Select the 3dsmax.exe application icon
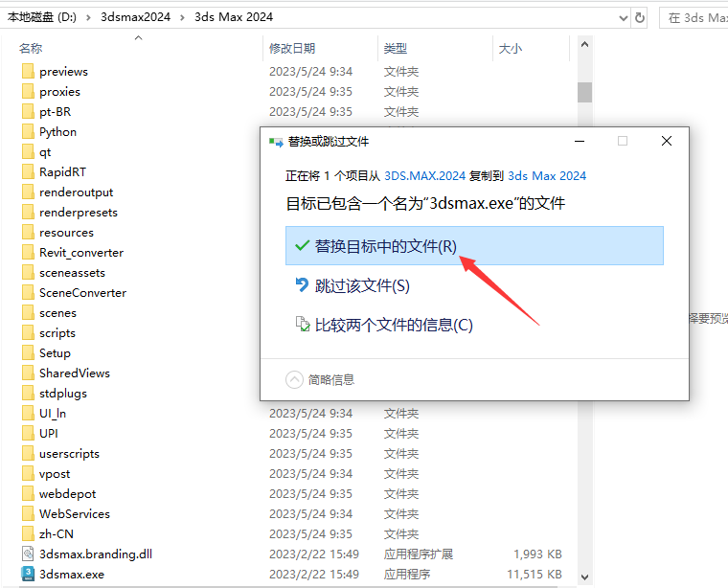728x588 pixels. tap(28, 574)
